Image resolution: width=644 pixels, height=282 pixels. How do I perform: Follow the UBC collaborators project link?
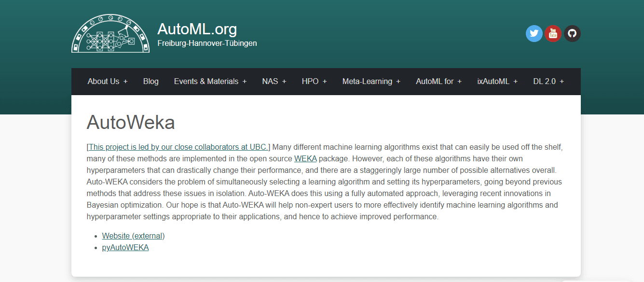178,147
